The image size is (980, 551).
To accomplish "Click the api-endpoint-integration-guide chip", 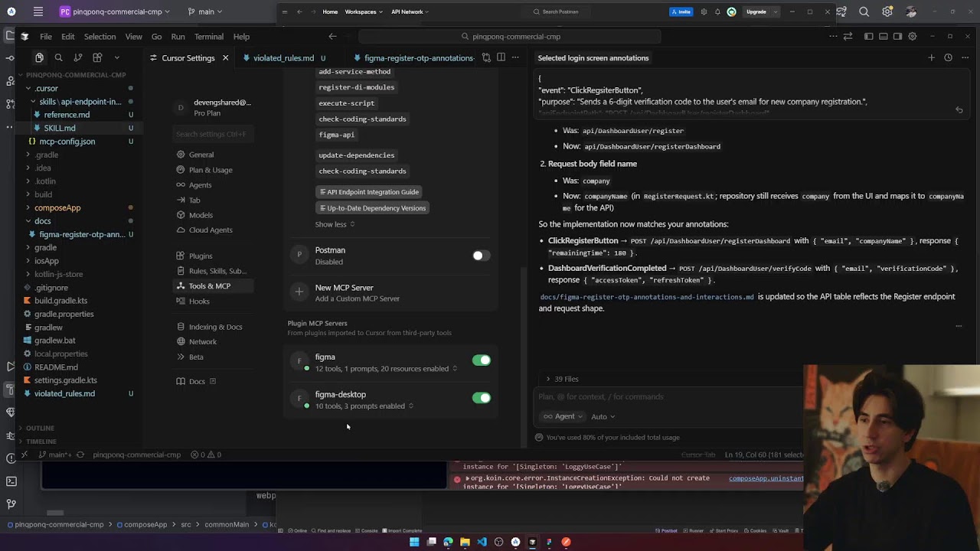I will pyautogui.click(x=369, y=192).
